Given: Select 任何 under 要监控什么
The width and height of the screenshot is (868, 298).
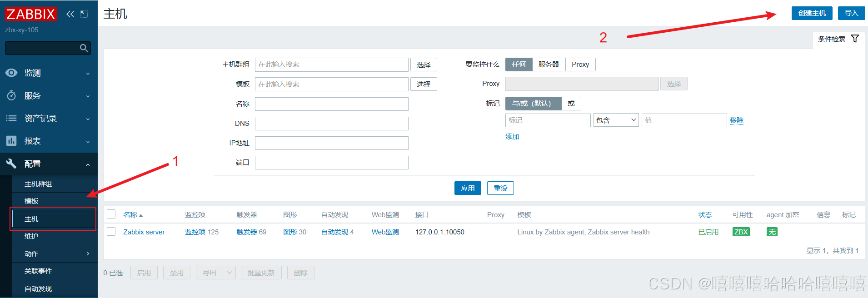Looking at the screenshot, I should point(519,65).
